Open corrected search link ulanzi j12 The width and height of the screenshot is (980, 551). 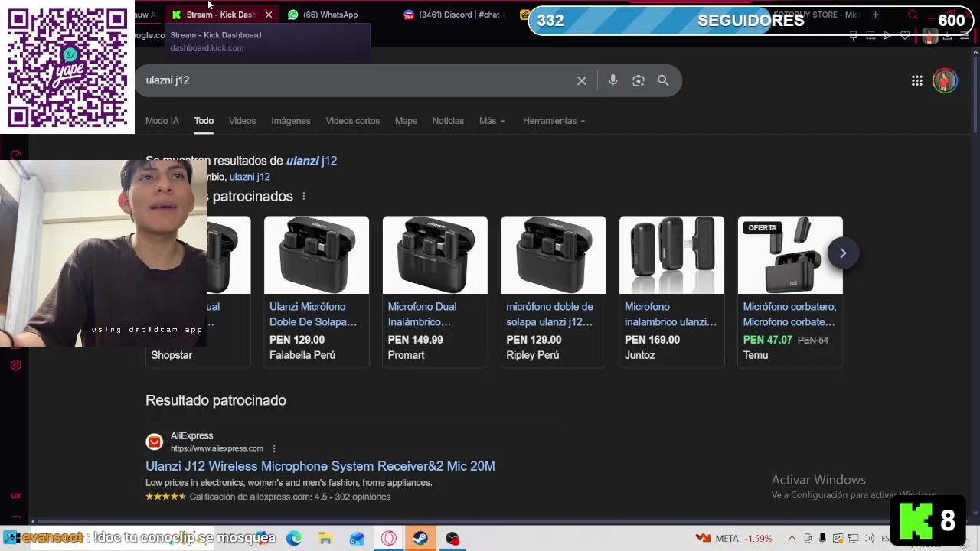(312, 161)
